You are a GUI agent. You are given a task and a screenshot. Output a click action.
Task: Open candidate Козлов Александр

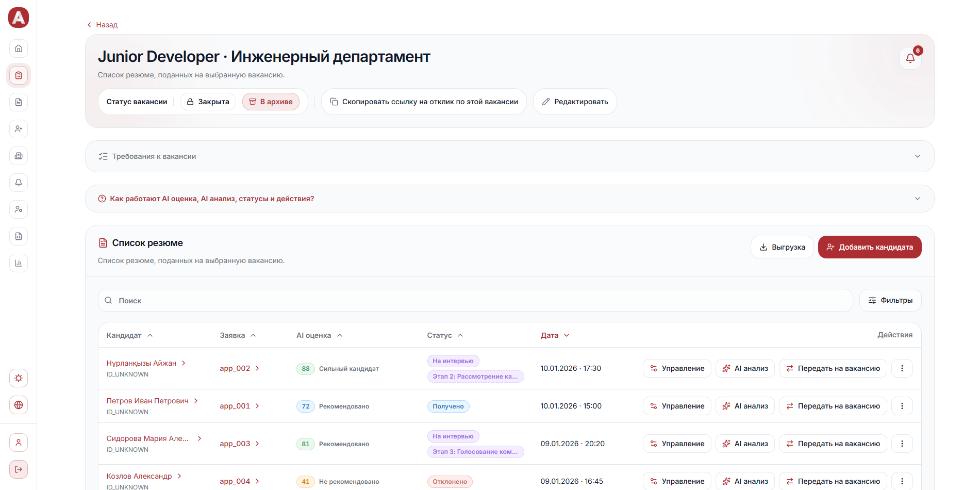point(144,476)
